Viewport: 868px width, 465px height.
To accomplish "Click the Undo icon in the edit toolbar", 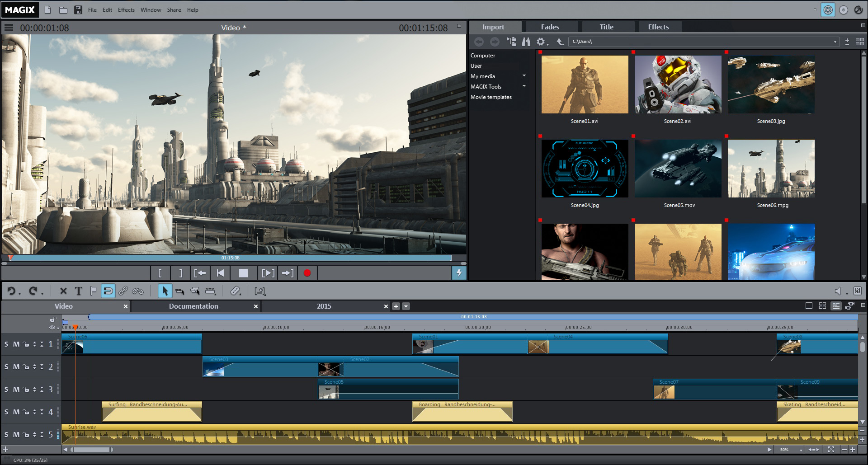I will coord(11,291).
